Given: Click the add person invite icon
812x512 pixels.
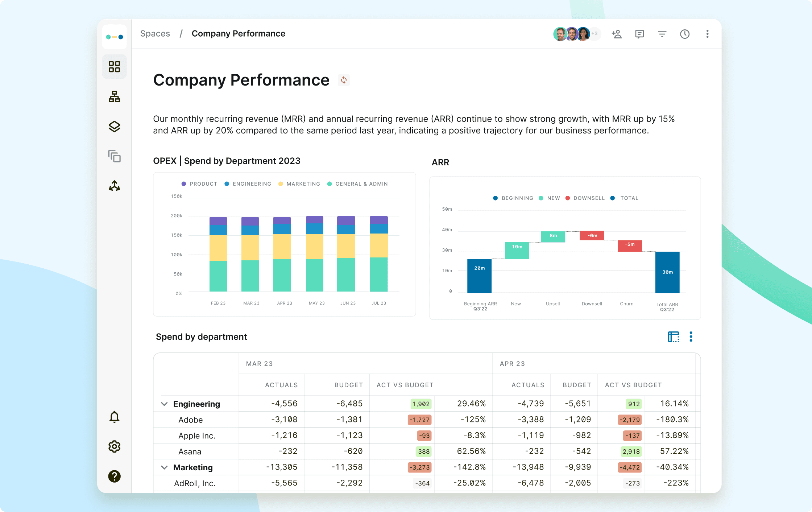Looking at the screenshot, I should [617, 34].
